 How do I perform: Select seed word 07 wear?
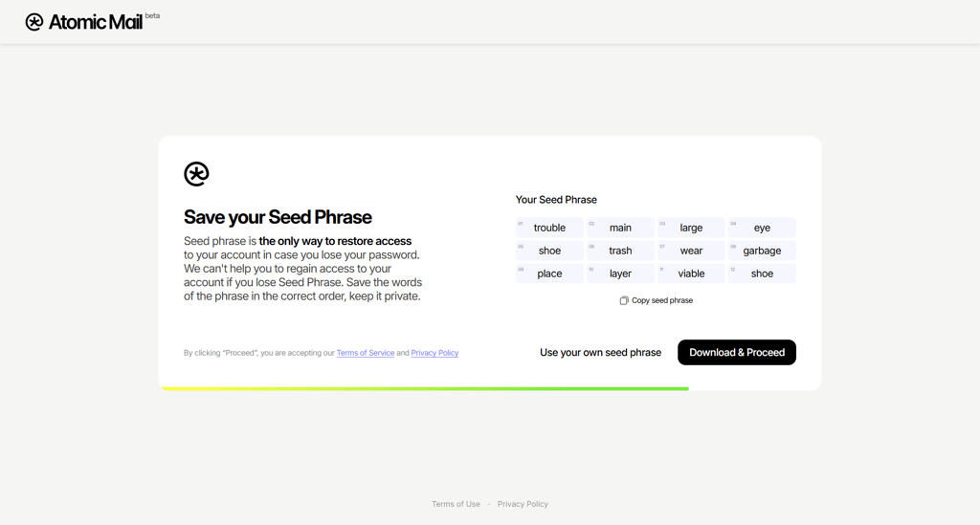pos(691,251)
